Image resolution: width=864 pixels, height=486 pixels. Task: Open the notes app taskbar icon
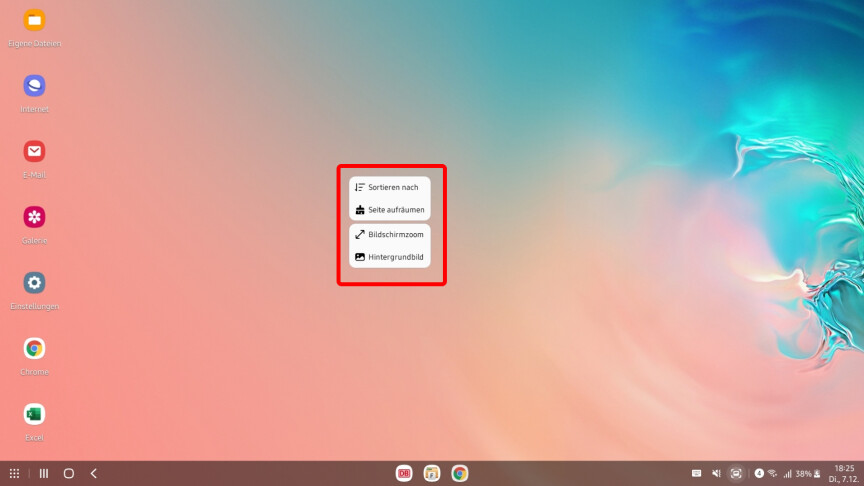[x=431, y=473]
